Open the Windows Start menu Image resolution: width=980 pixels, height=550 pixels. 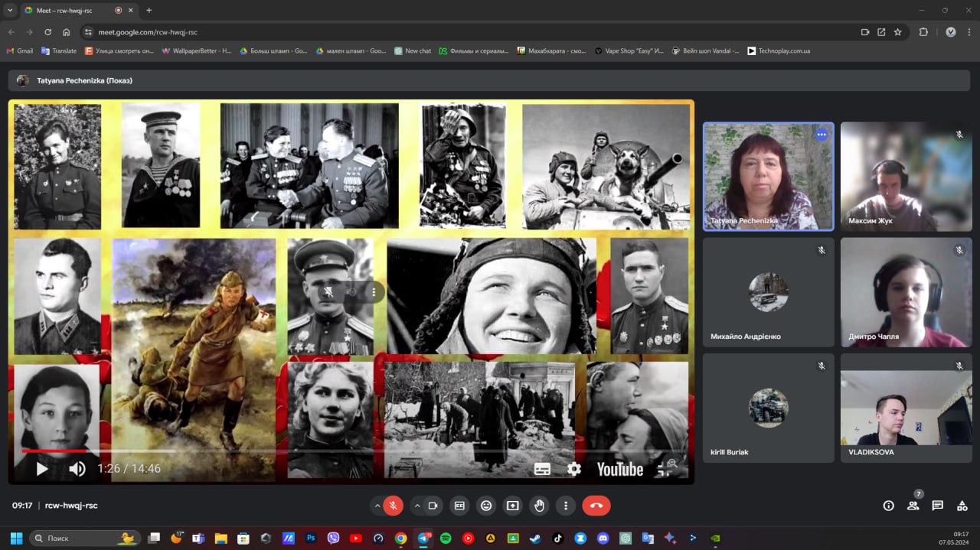point(16,538)
